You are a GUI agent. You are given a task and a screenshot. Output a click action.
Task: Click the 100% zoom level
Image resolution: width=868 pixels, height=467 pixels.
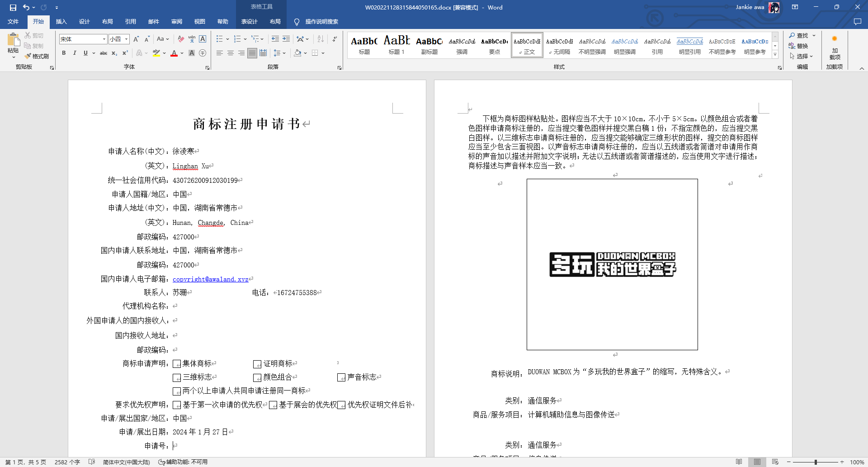pyautogui.click(x=857, y=462)
